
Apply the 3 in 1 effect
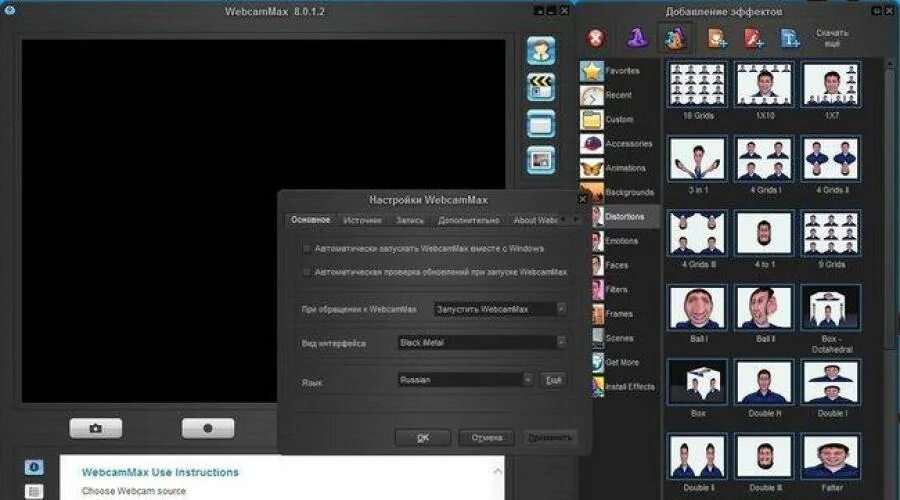697,158
